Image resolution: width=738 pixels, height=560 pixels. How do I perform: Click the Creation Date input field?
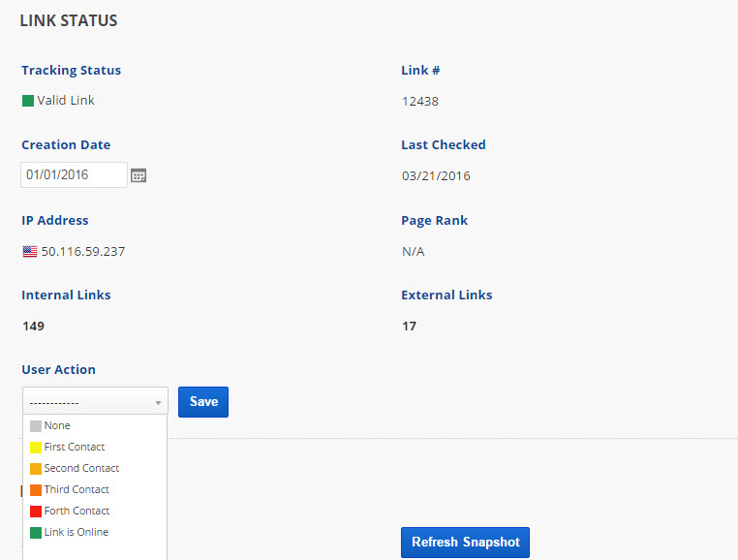coord(74,175)
